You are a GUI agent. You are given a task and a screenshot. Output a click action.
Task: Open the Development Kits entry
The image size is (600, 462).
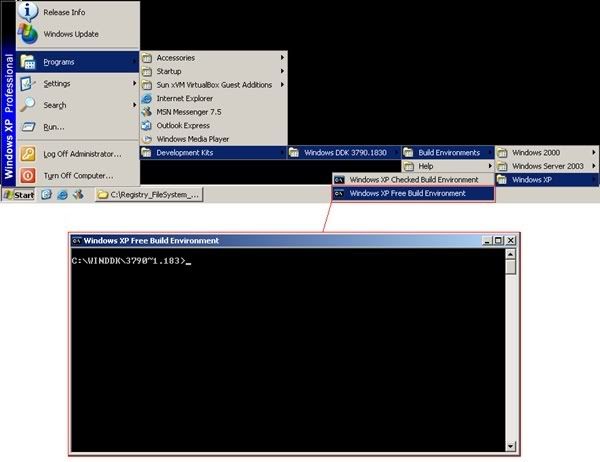pyautogui.click(x=214, y=153)
